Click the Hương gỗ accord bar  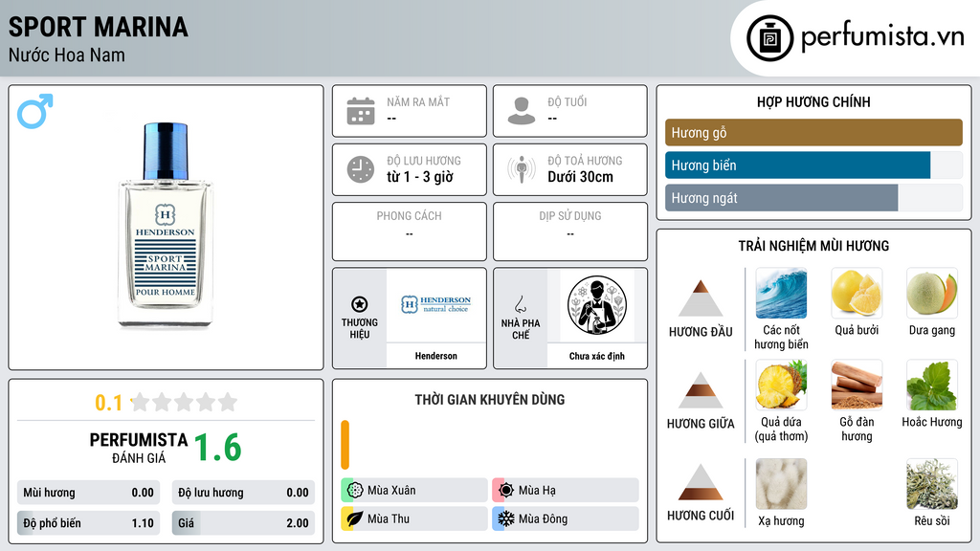pos(813,132)
